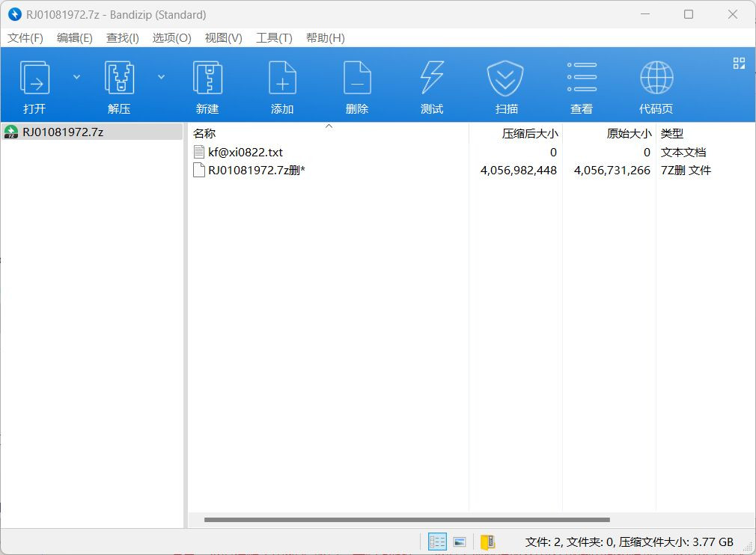Click the 测试 (Test archive) icon
Image resolution: width=756 pixels, height=555 pixels.
tap(432, 78)
